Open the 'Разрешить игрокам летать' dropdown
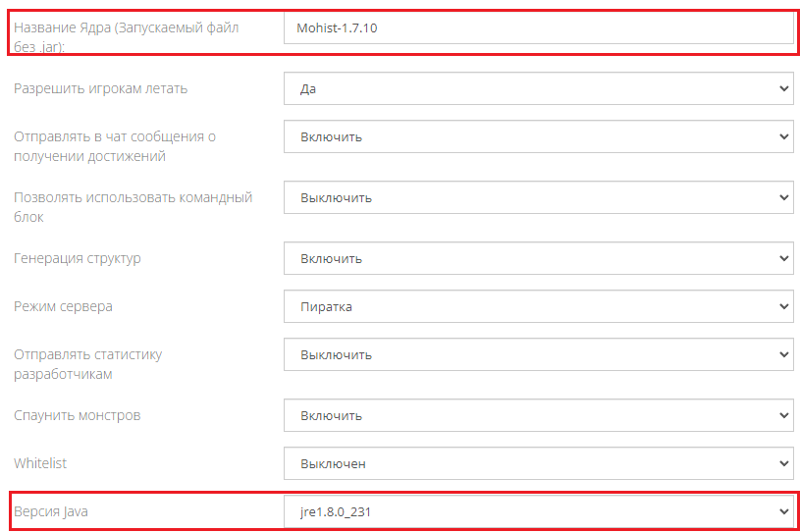The image size is (800, 532). point(538,88)
